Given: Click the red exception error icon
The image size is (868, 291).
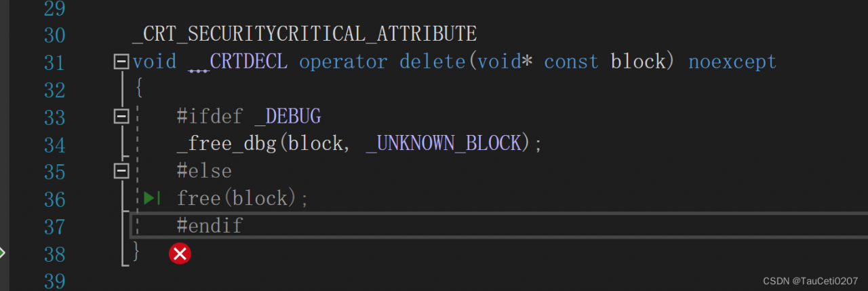Looking at the screenshot, I should pyautogui.click(x=180, y=254).
